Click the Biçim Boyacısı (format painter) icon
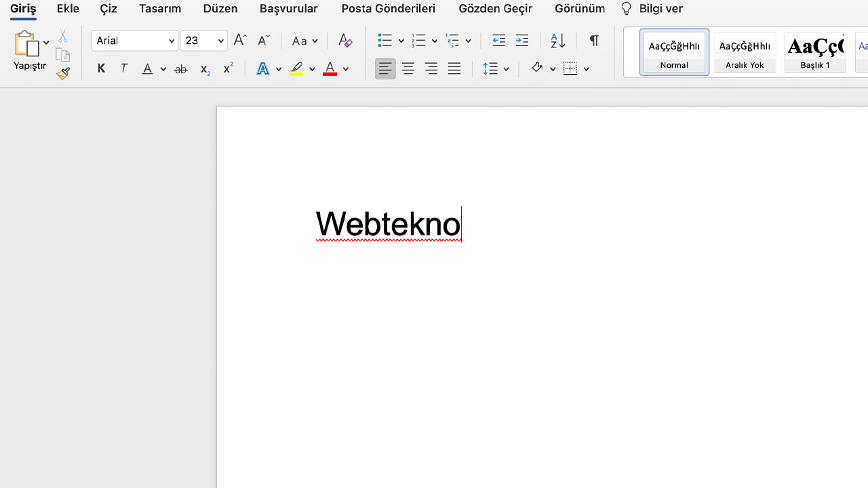The height and width of the screenshot is (488, 868). coord(62,74)
